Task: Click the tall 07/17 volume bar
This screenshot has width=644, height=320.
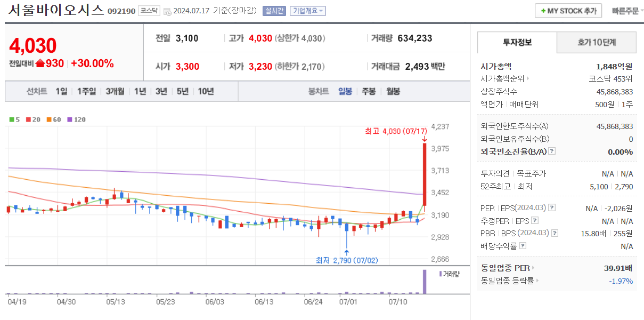Action: (x=425, y=282)
